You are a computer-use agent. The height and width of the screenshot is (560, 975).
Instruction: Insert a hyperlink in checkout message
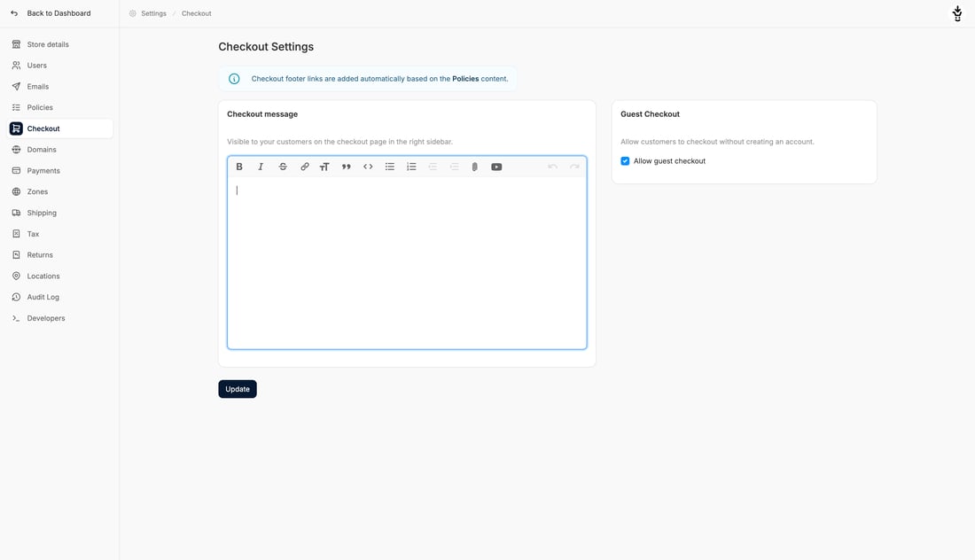[305, 167]
